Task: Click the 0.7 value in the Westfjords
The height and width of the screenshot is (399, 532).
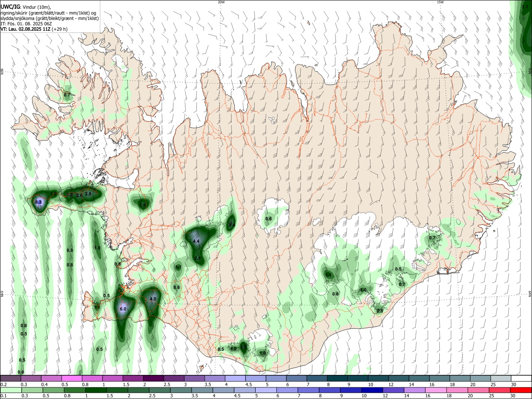Action: click(67, 95)
